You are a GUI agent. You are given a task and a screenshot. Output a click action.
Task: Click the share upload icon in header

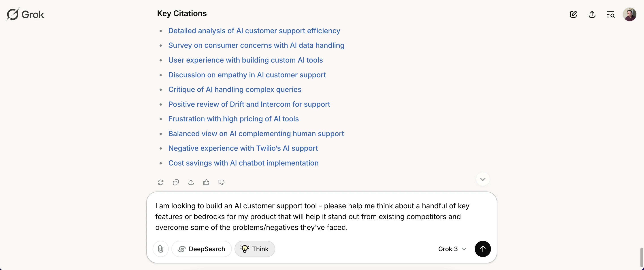pyautogui.click(x=592, y=14)
